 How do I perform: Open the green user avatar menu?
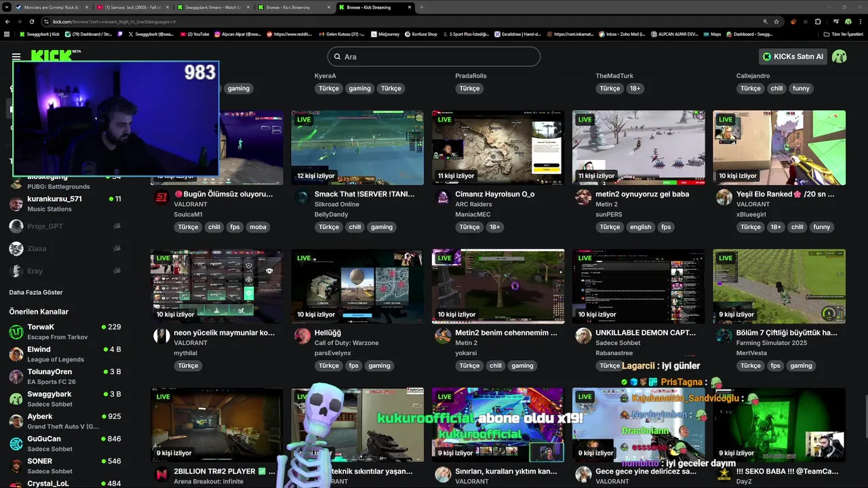click(840, 56)
